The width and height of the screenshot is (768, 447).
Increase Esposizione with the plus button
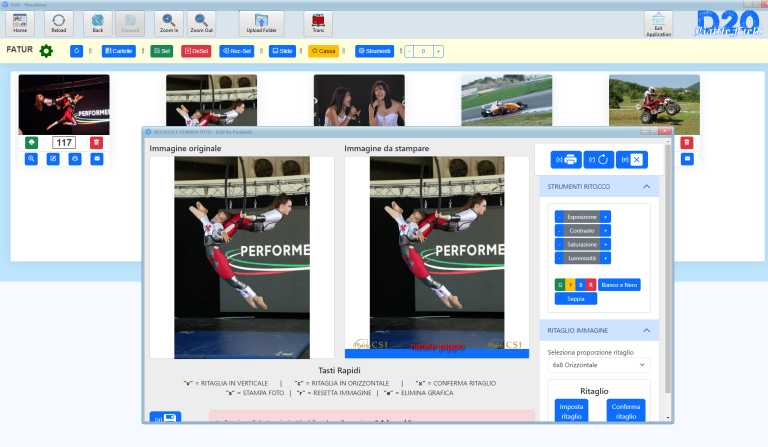[x=605, y=217]
